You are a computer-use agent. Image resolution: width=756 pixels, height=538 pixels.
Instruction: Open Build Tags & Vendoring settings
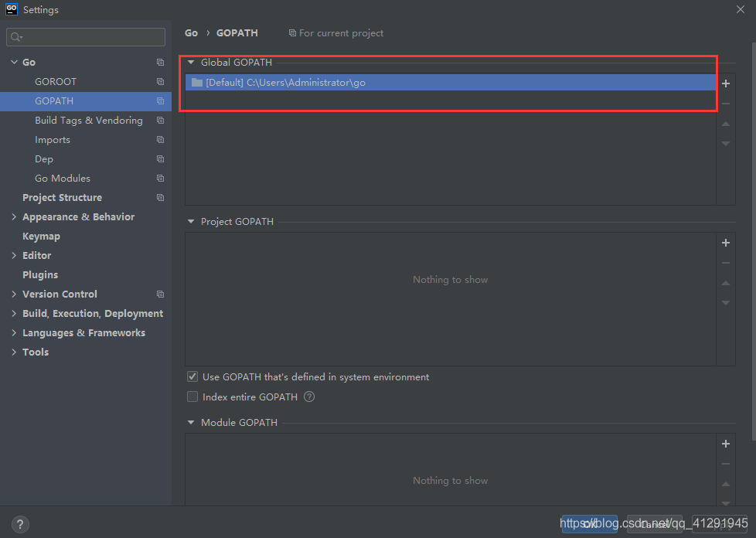pos(89,120)
